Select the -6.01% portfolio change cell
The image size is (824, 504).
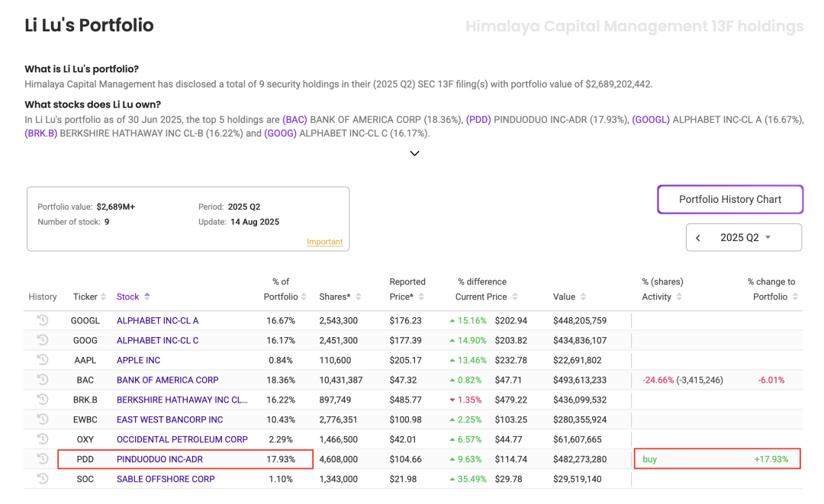pos(771,380)
